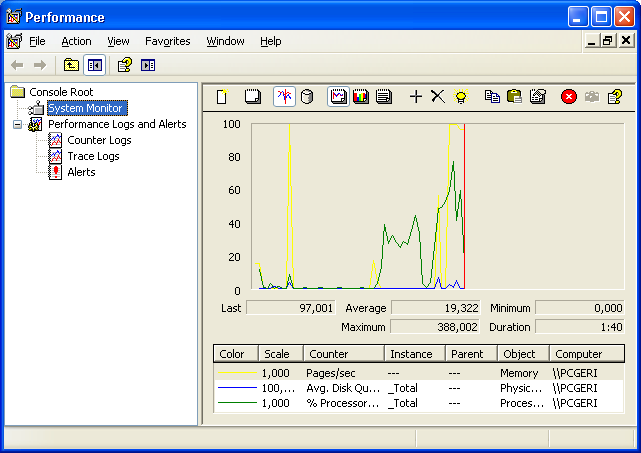
Task: Click the Computer column header
Action: (587, 354)
